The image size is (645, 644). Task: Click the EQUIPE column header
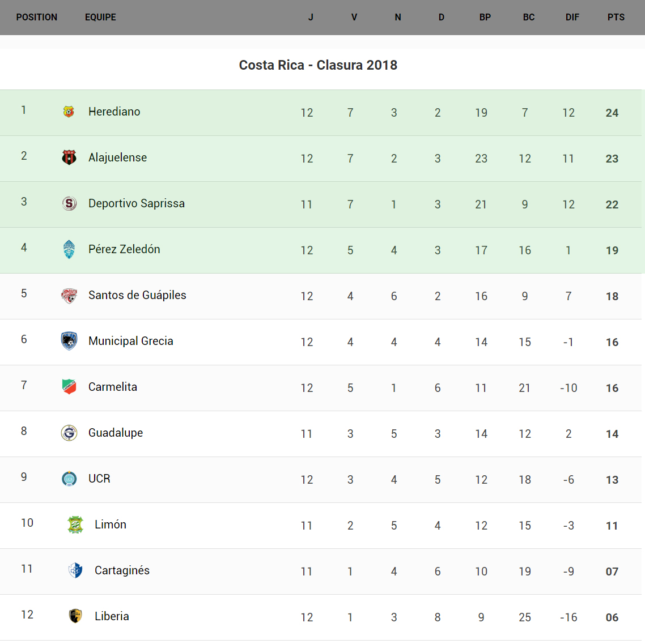(x=100, y=17)
